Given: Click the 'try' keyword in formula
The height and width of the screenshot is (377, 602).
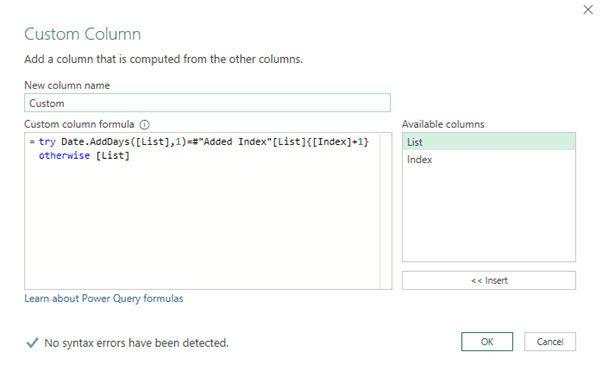Looking at the screenshot, I should [47, 142].
